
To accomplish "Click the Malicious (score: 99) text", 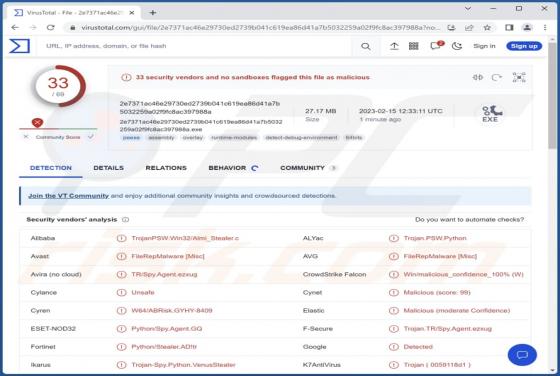I will click(x=437, y=292).
